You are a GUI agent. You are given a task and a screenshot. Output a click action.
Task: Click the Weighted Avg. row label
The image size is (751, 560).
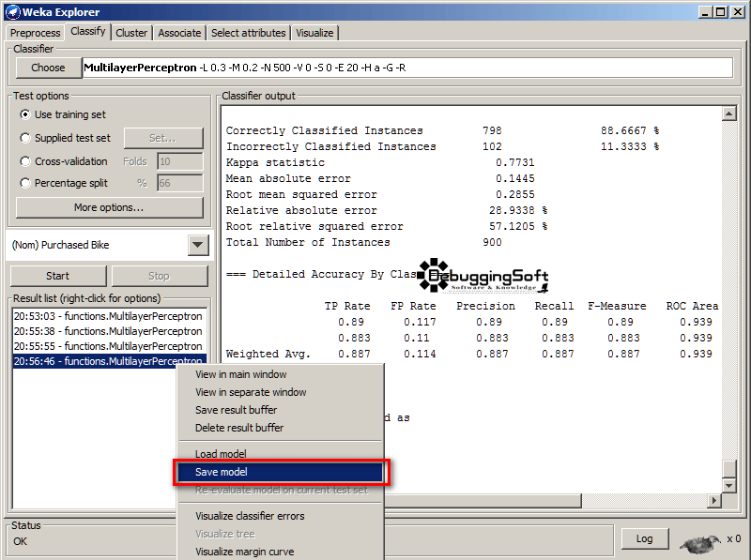point(268,355)
